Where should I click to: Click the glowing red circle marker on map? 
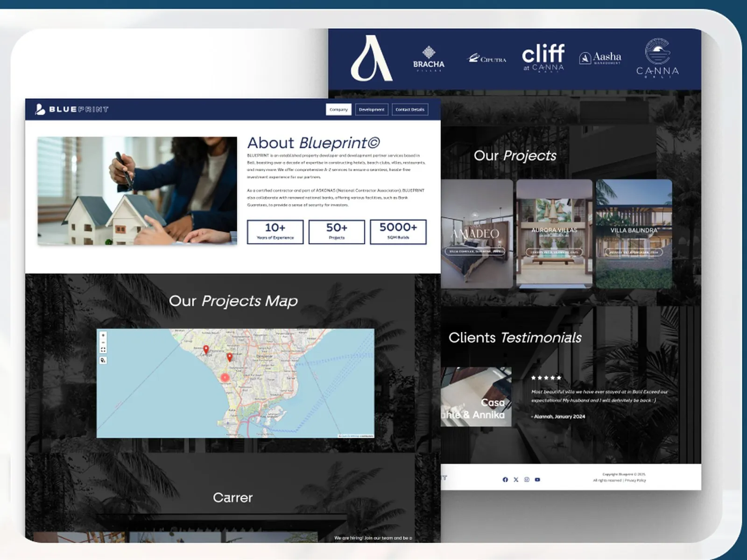[x=225, y=378]
